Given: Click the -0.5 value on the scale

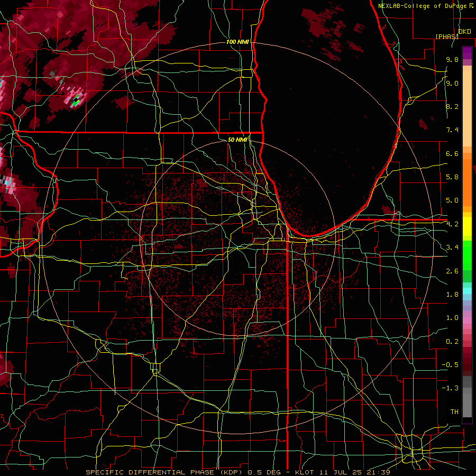Looking at the screenshot, I should 450,365.
